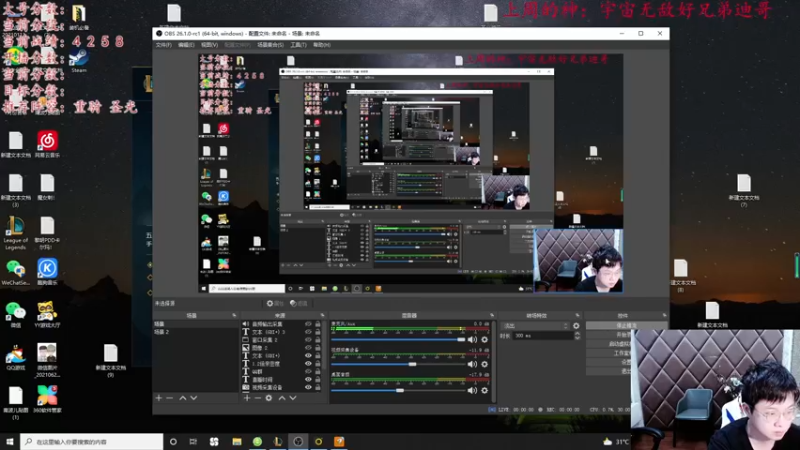The image size is (800, 450).
Task: Click the Windows taskbar search box
Action: 92,442
